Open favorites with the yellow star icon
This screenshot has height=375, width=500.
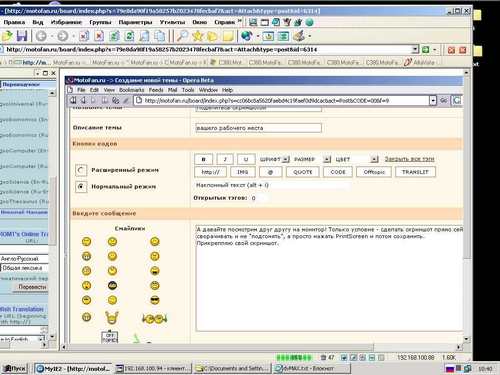point(197,36)
